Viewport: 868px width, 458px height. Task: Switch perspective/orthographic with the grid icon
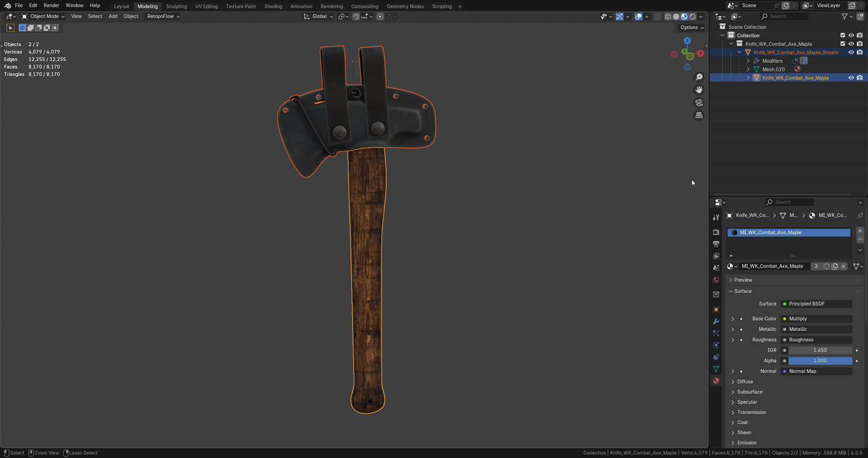click(x=699, y=115)
